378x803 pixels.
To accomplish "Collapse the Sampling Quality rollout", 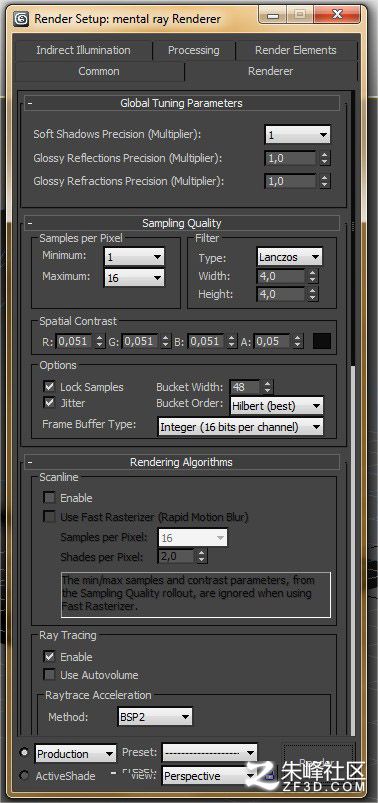I will (182, 223).
